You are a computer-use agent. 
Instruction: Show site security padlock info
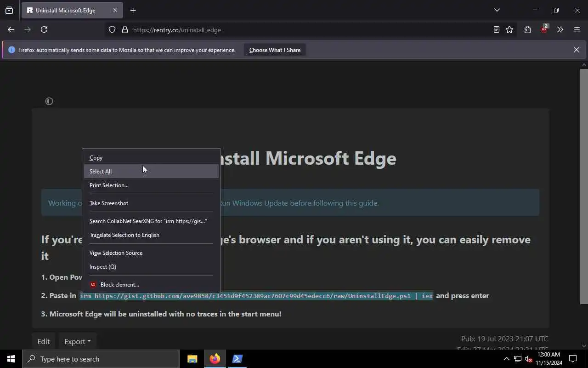[x=124, y=29]
